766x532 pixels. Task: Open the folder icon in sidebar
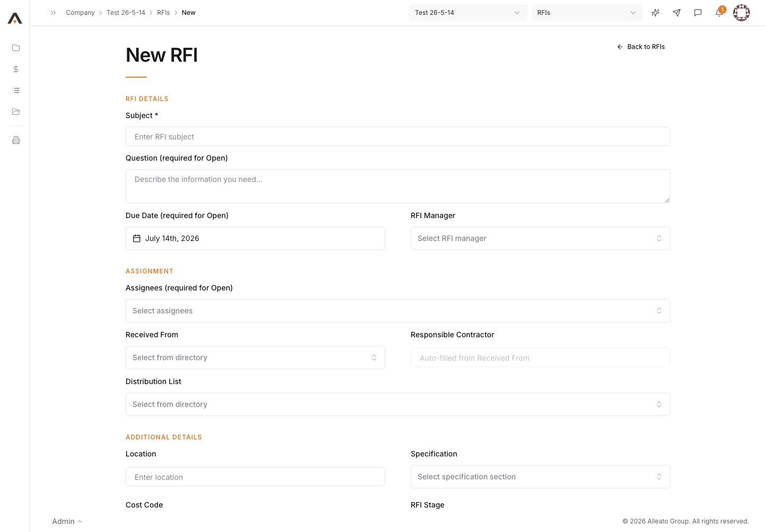tap(16, 48)
